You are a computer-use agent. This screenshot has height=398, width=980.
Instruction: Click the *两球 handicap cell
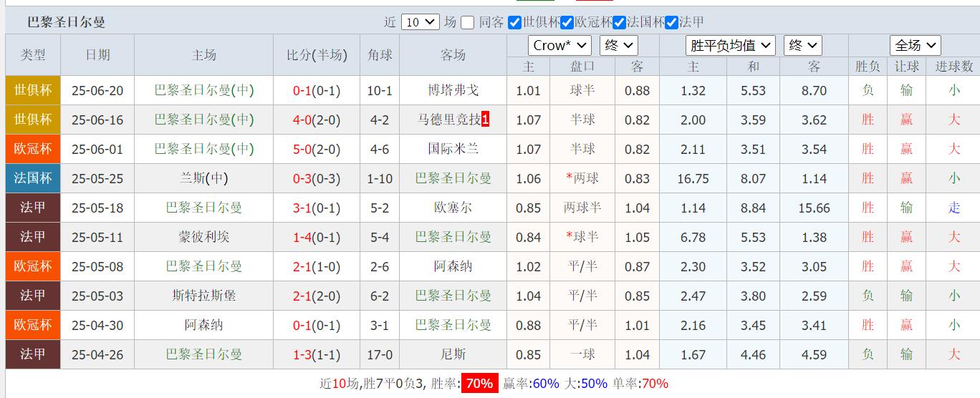point(582,178)
